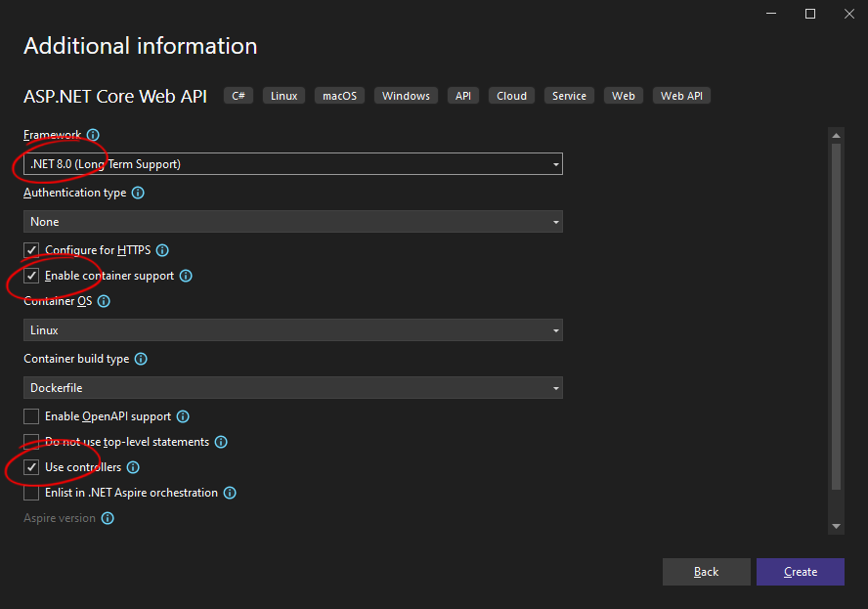Image resolution: width=868 pixels, height=609 pixels.
Task: Show info for Enable container support
Action: tap(186, 276)
